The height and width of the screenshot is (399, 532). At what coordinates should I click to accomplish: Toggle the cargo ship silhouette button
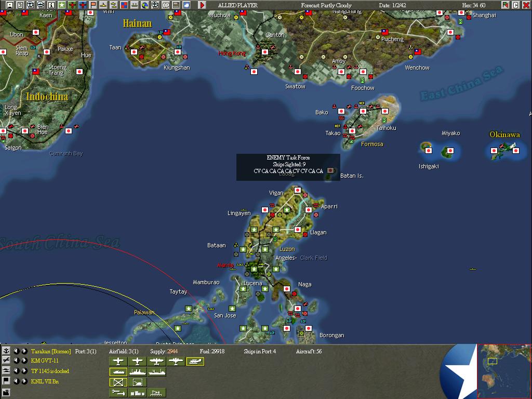157,372
